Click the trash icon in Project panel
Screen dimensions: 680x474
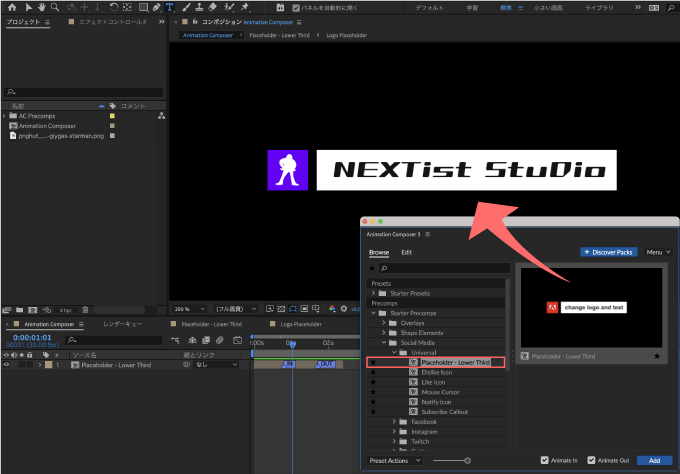[85, 310]
